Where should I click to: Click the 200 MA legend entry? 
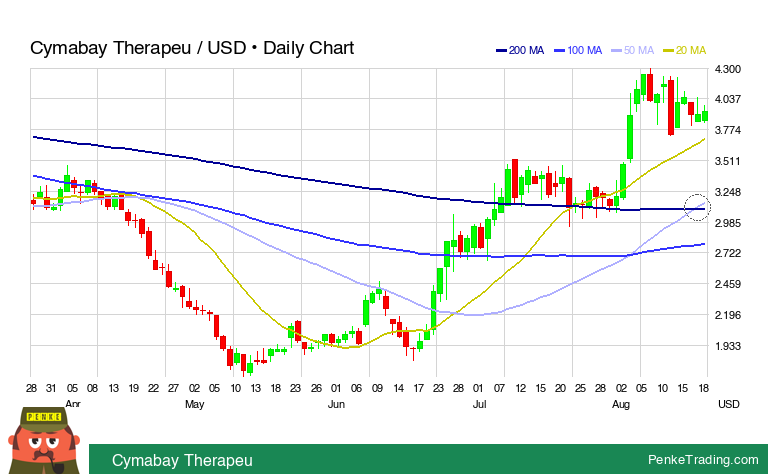point(520,50)
